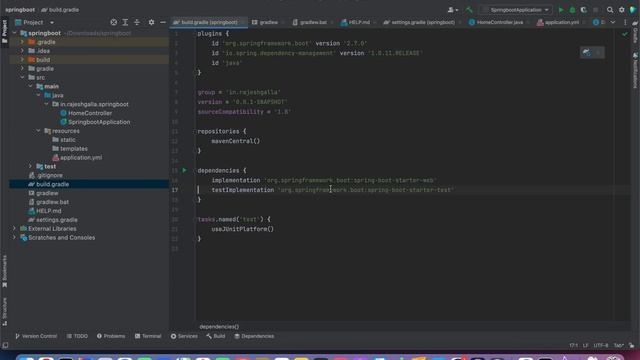Click the Run SpringbootApplication play icon

point(561,10)
